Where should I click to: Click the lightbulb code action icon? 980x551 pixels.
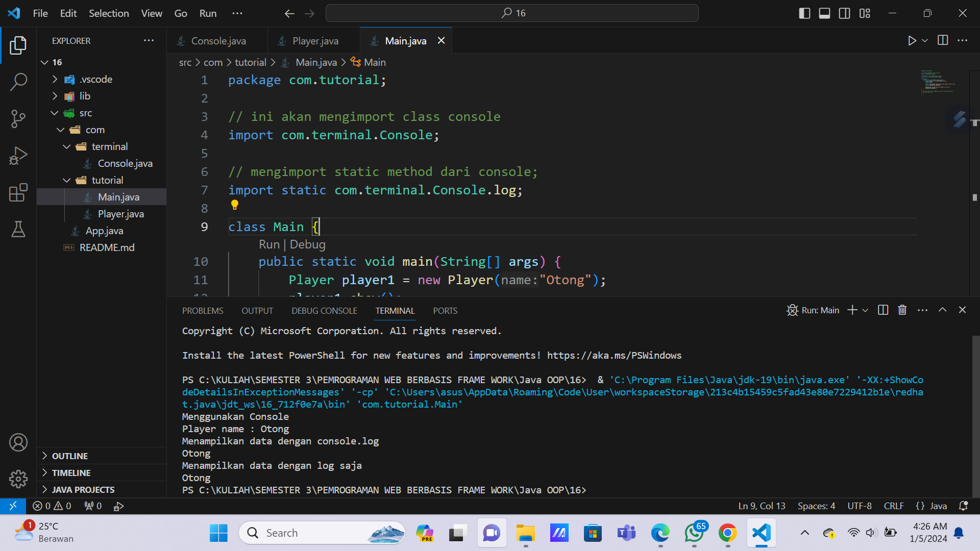235,205
